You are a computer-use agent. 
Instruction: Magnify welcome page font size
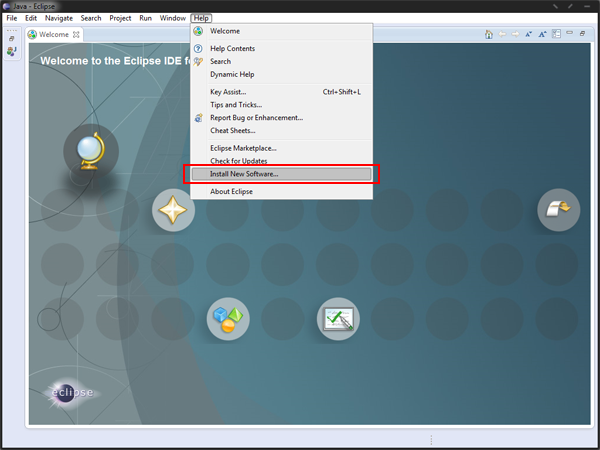(542, 34)
